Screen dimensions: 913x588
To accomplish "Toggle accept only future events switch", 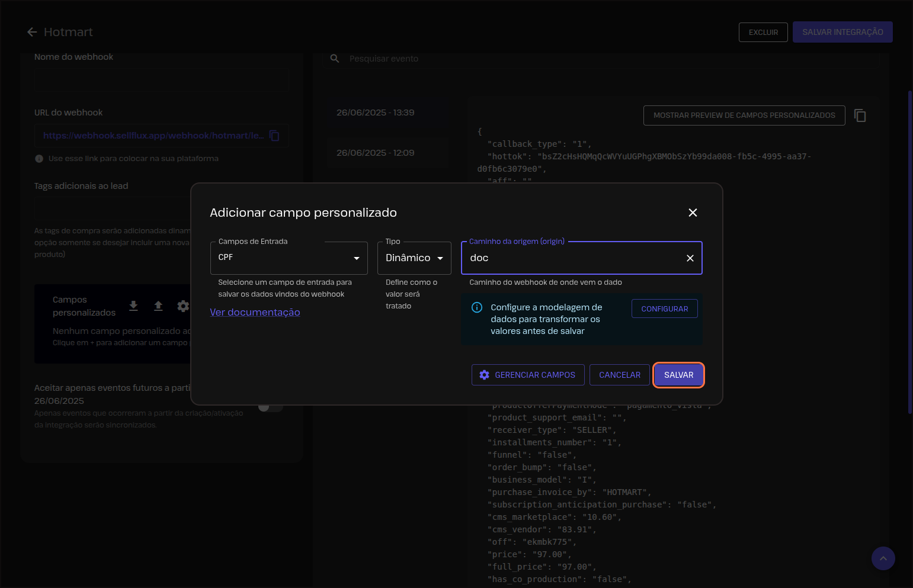I will [270, 406].
